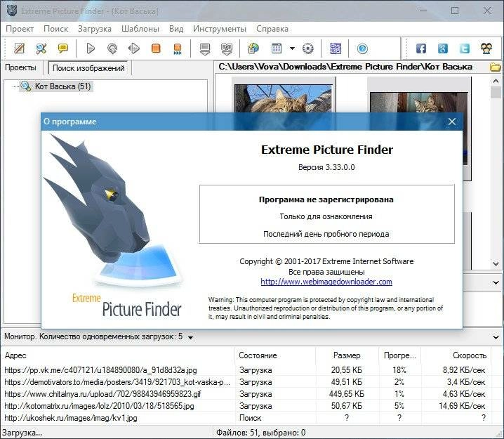Close the О программе dialog

(x=452, y=122)
